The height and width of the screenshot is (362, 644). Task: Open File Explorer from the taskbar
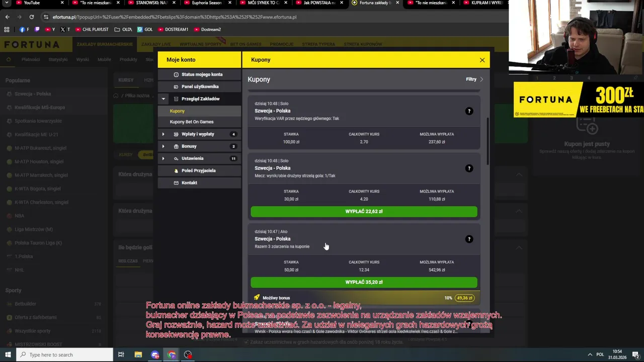(x=138, y=355)
